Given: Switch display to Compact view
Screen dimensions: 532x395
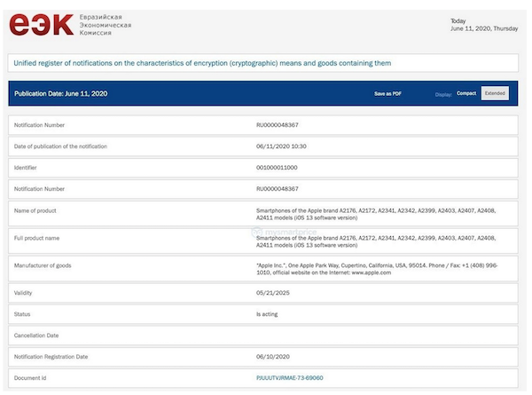Looking at the screenshot, I should tap(465, 93).
